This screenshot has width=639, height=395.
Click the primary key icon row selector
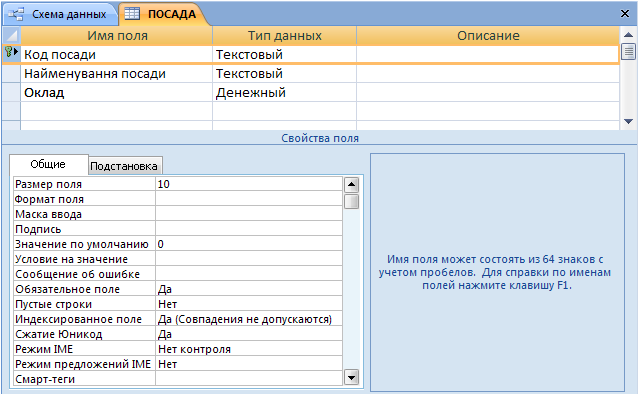(x=11, y=54)
